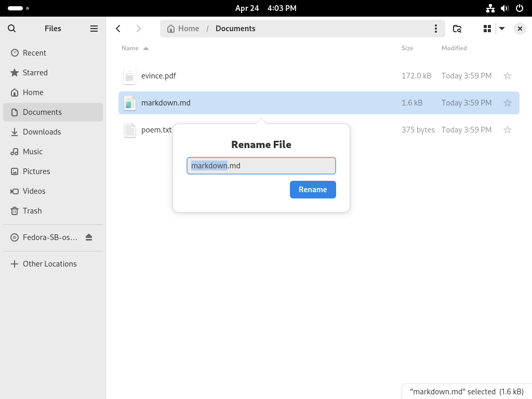Click the evince.pdf file icon
Image resolution: width=532 pixels, height=399 pixels.
click(129, 76)
